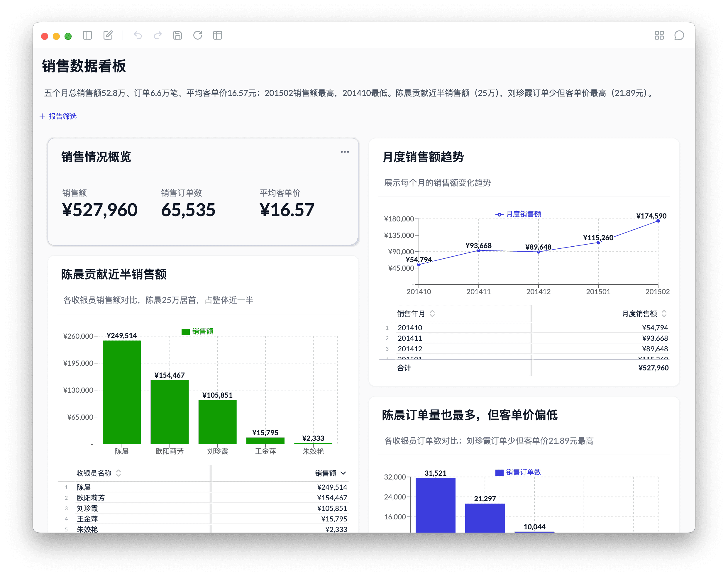
Task: Open the comment bubble icon
Action: click(679, 35)
